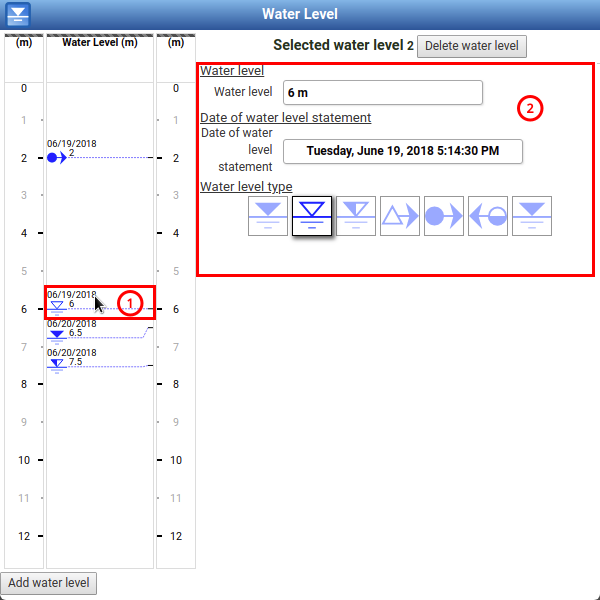Image resolution: width=600 pixels, height=600 pixels.
Task: Select the filled circle-arrow water level type
Action: (444, 216)
